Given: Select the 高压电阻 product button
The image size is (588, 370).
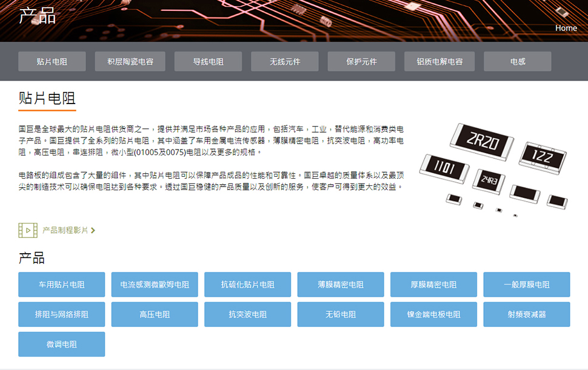Looking at the screenshot, I should (155, 314).
